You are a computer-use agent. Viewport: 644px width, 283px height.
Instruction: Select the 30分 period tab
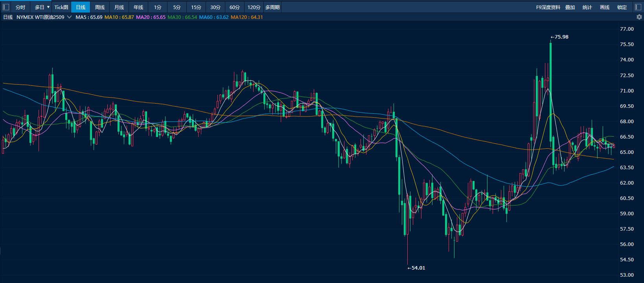tap(215, 7)
